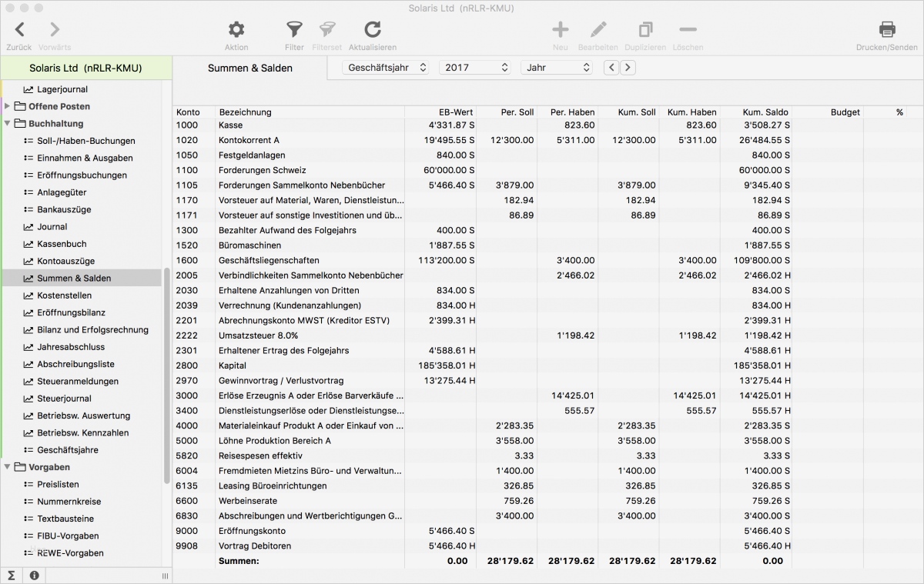Collapse the Vorgaben folder
Image resolution: width=924 pixels, height=584 pixels.
point(8,467)
